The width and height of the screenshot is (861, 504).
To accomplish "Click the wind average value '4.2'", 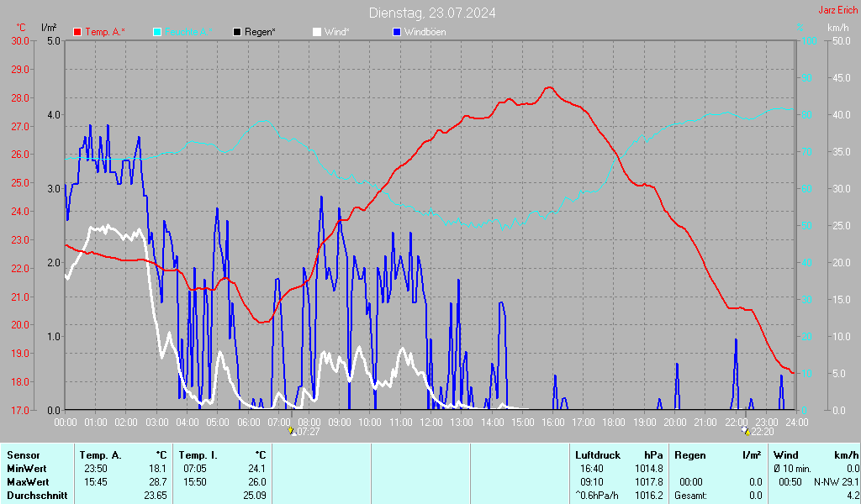I will tap(853, 496).
